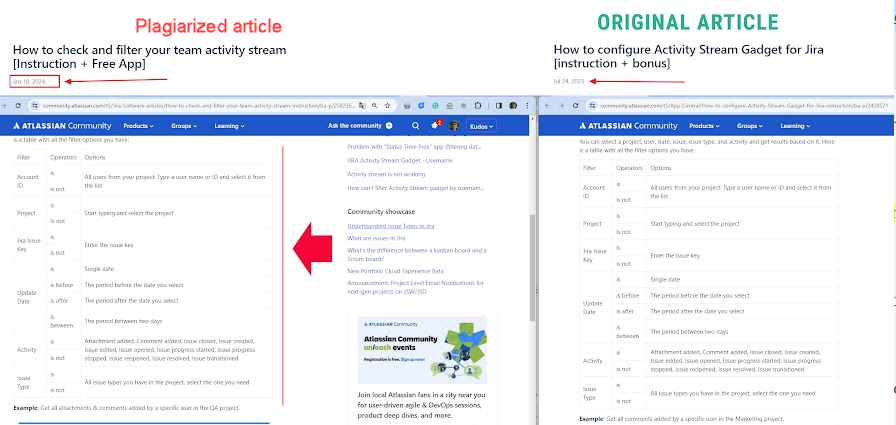This screenshot has height=425, width=896.
Task: Open notifications bell with red badge
Action: click(x=435, y=125)
